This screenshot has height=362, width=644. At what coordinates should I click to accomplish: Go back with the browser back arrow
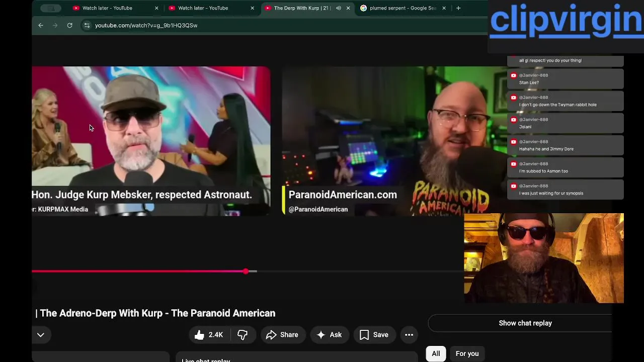pyautogui.click(x=41, y=25)
